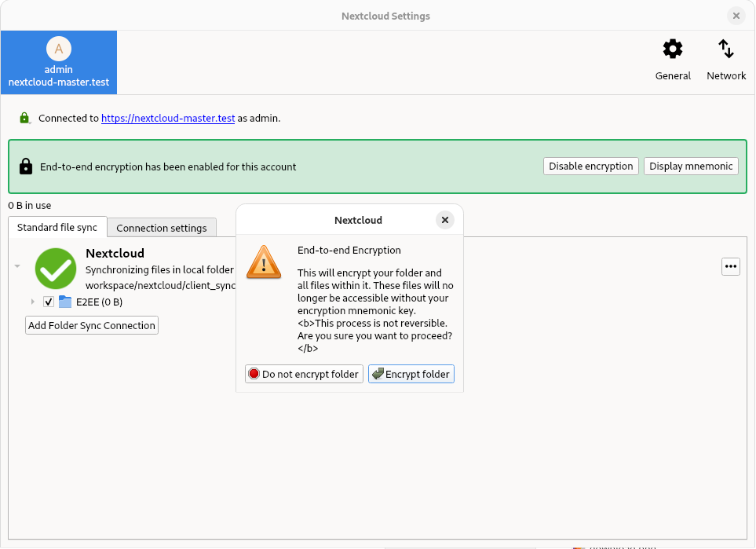Screen dimensions: 756x549
Task: Click the green lock connection icon
Action: pos(25,119)
